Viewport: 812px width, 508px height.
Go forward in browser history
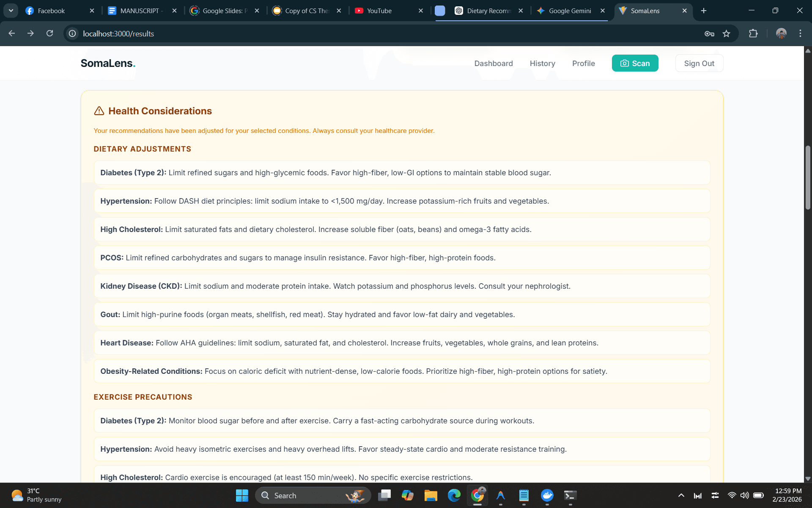[x=30, y=33]
